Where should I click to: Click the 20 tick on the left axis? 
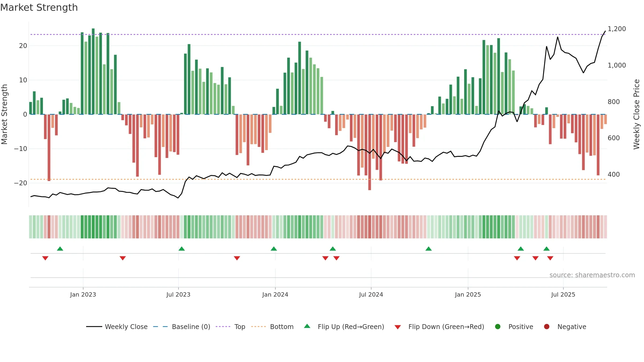coord(23,46)
